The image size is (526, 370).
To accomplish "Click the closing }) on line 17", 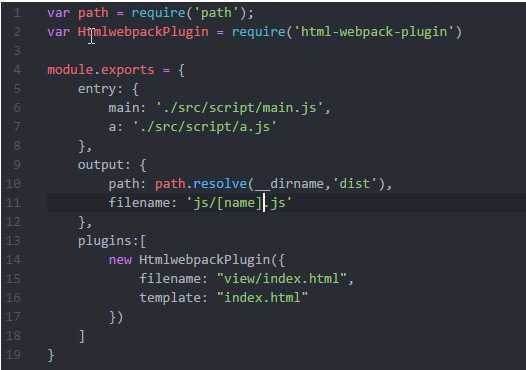I will tap(116, 317).
